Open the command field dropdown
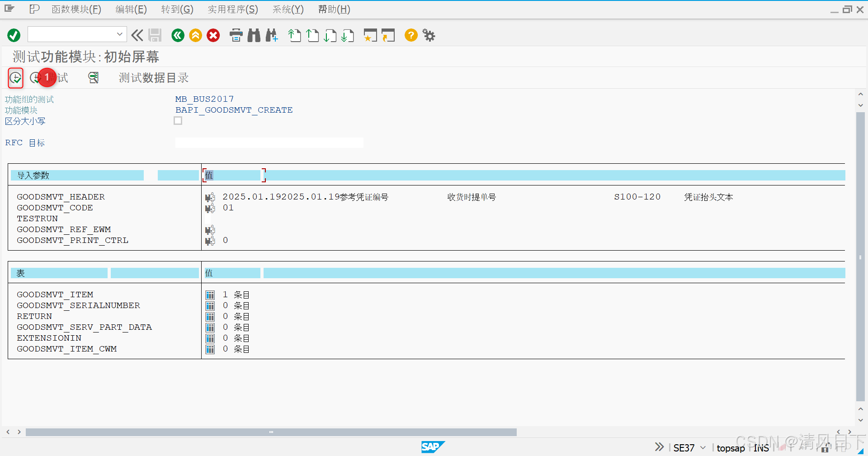 tap(119, 34)
